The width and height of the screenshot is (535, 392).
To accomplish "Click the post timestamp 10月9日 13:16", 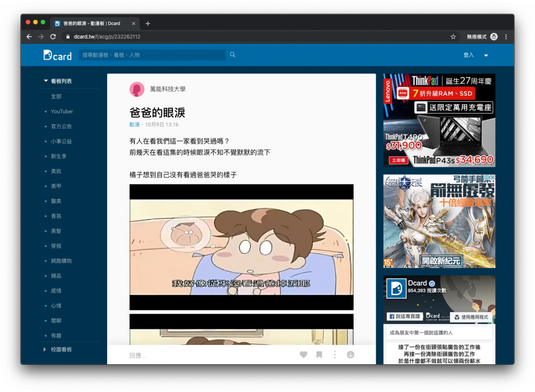I will pyautogui.click(x=162, y=124).
